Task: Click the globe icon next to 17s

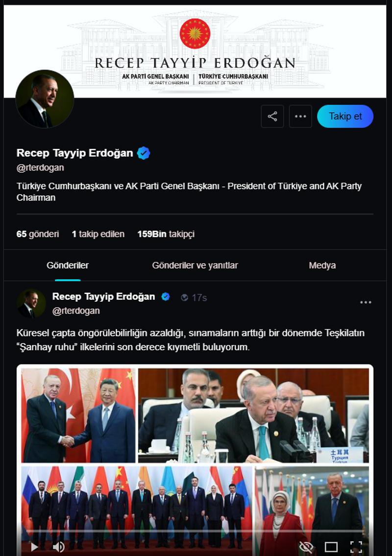Action: (184, 297)
